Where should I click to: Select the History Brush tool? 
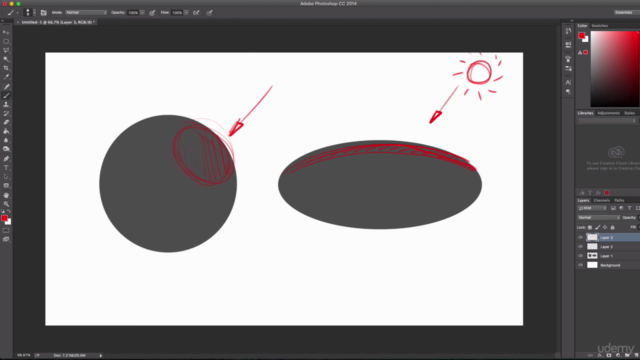pos(6,113)
